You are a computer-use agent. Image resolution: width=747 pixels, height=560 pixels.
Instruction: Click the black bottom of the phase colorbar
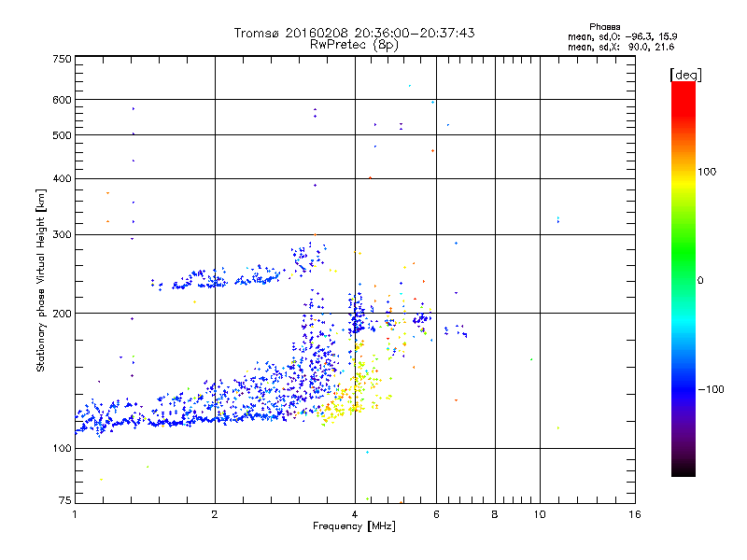684,471
